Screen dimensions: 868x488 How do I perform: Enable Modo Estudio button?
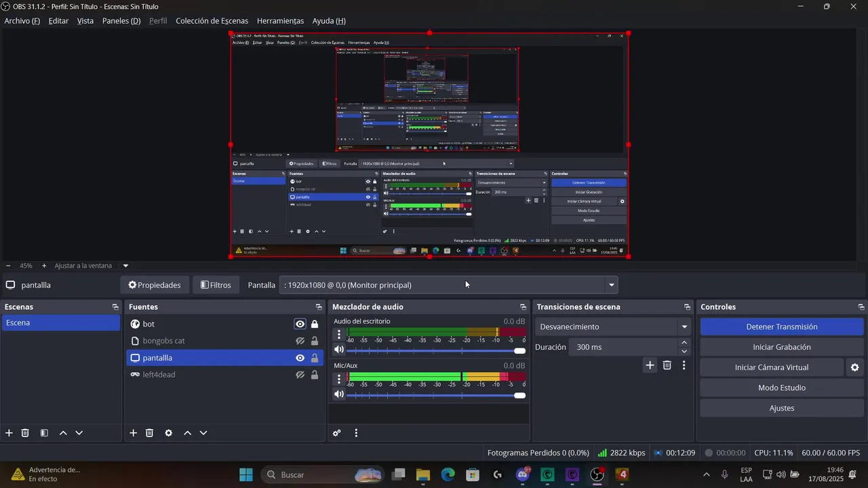[x=782, y=388]
